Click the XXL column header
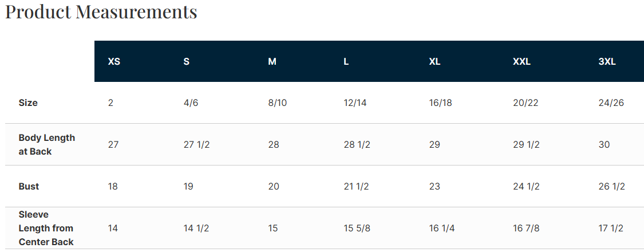Image resolution: width=644 pixels, height=252 pixels. 521,61
